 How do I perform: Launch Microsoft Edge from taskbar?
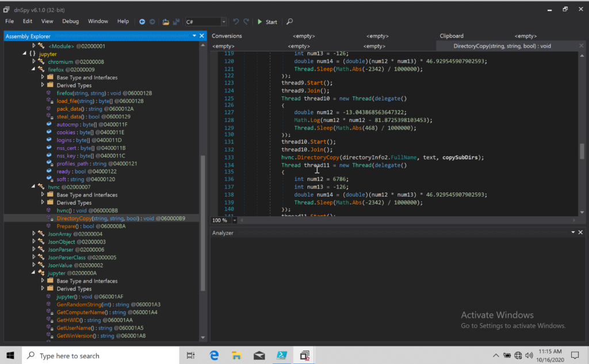click(x=214, y=355)
